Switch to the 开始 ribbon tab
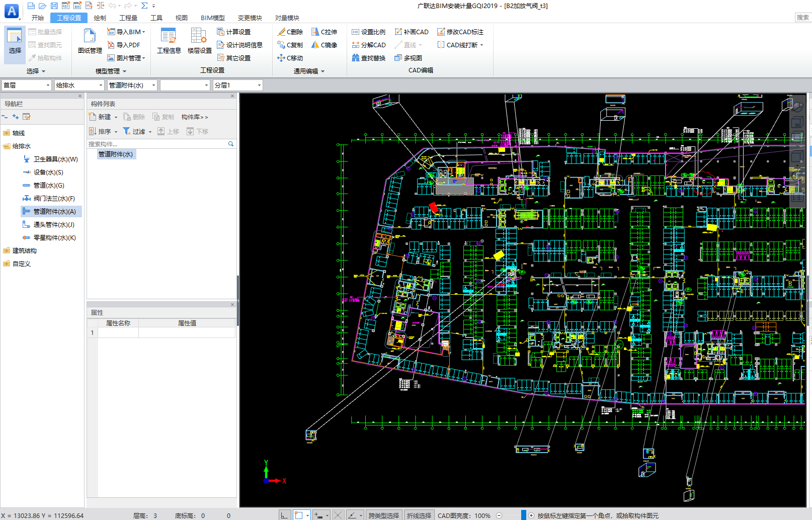 (x=38, y=18)
